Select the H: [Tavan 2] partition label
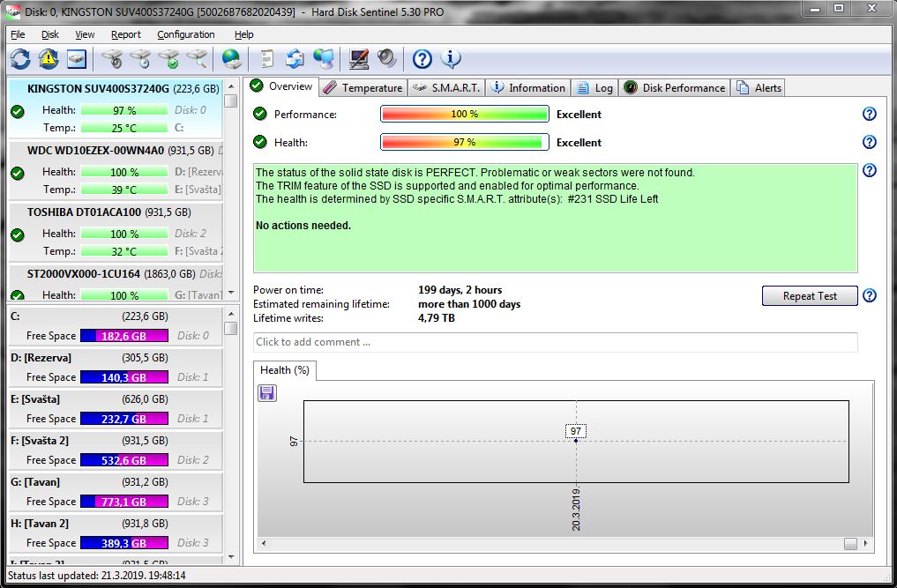The width and height of the screenshot is (897, 588). tap(40, 524)
